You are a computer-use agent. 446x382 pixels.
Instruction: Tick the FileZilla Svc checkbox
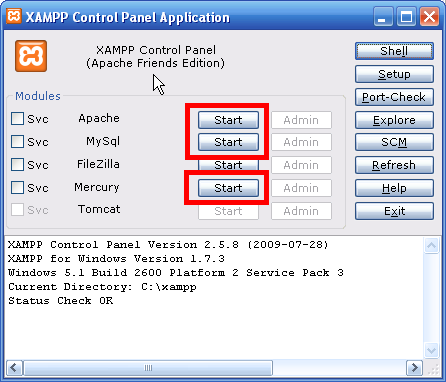coord(17,164)
